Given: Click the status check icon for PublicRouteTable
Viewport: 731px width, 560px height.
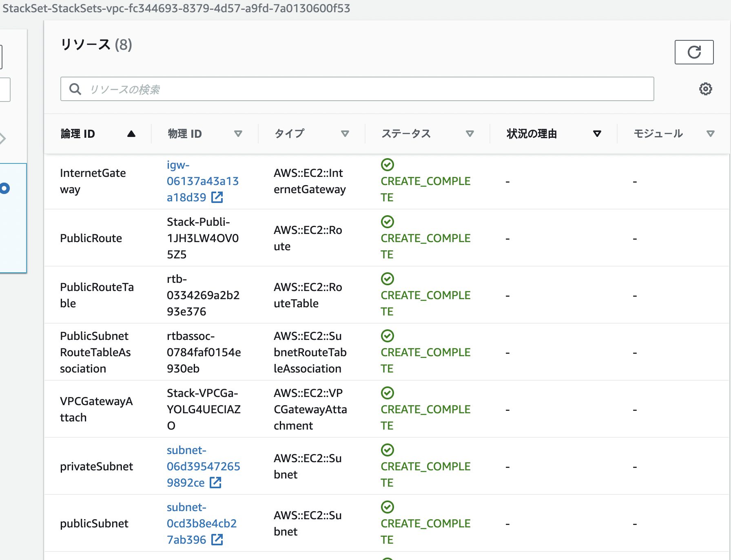Looking at the screenshot, I should coord(387,279).
